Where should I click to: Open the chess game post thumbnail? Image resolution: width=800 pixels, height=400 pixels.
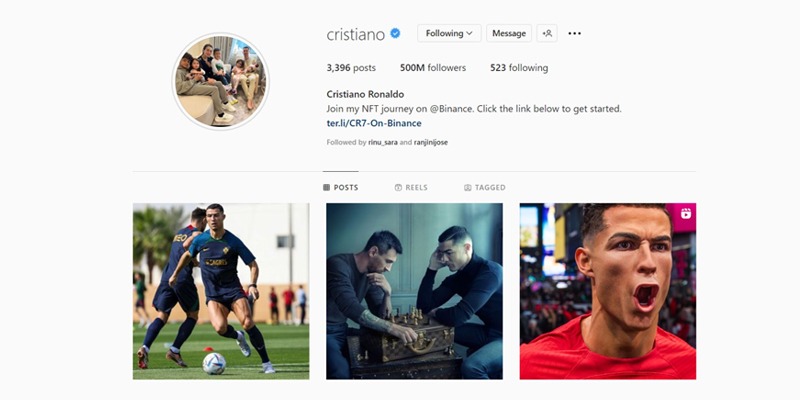414,291
